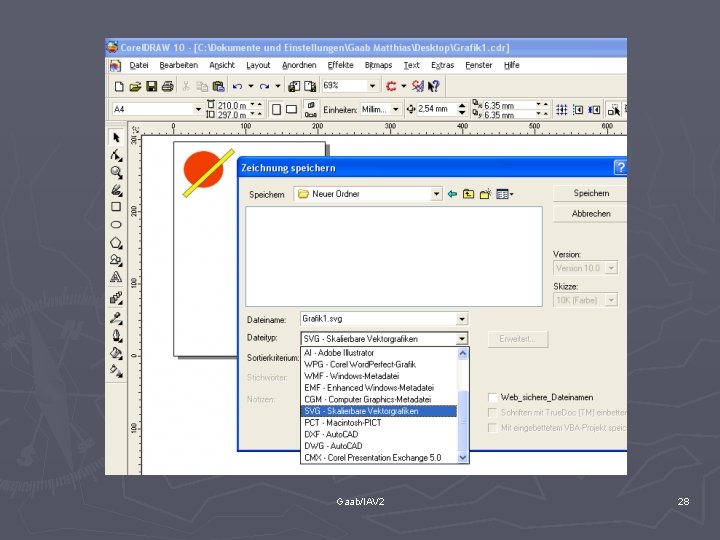Enable Web_sichere_Dateinamen checkbox
Viewport: 720px width, 540px height.
(x=493, y=398)
